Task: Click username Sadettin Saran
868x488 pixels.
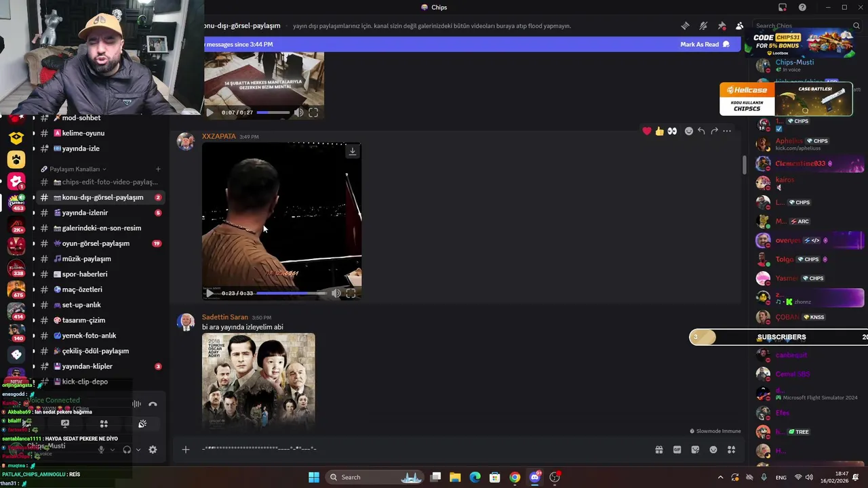Action: coord(224,317)
